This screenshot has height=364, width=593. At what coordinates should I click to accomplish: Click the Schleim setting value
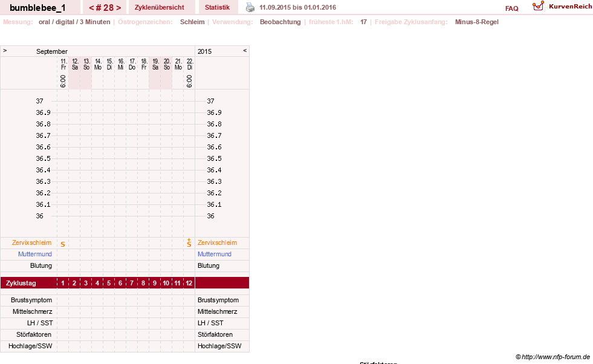coord(192,22)
